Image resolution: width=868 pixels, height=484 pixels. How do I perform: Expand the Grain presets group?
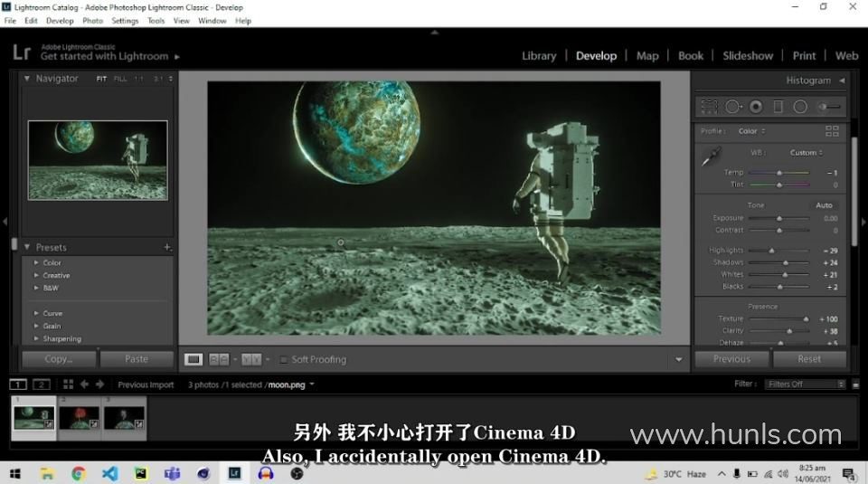click(36, 327)
